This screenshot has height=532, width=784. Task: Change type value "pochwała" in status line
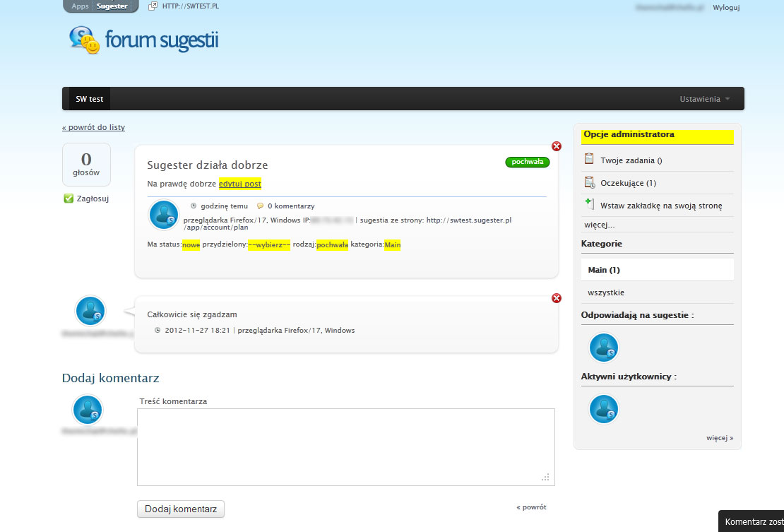point(332,244)
